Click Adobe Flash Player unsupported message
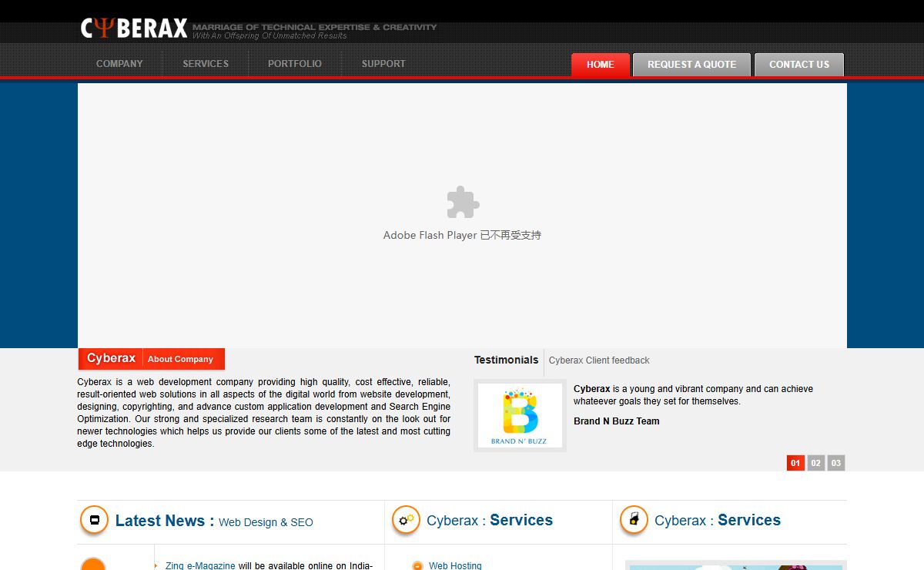924x570 pixels. (x=462, y=235)
